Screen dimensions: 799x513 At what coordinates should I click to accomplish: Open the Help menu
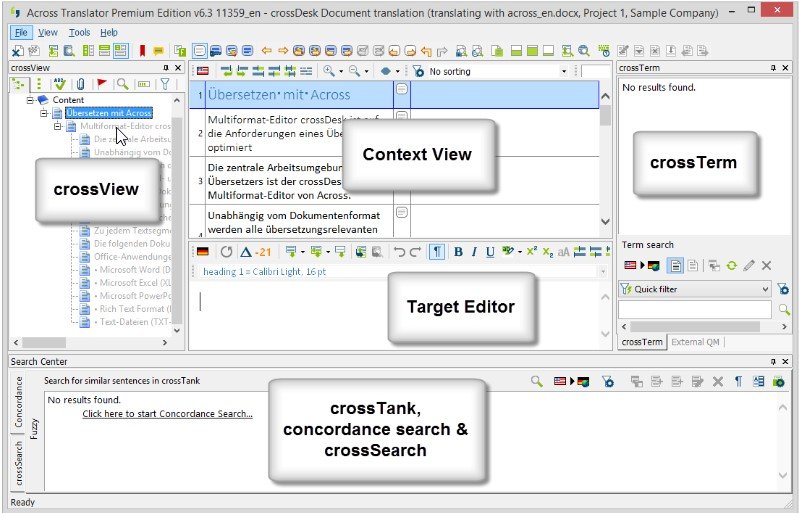(x=109, y=33)
